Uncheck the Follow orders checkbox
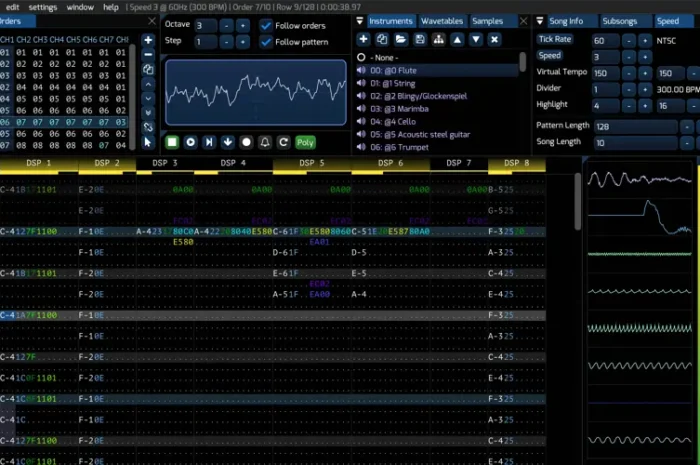 tap(266, 25)
